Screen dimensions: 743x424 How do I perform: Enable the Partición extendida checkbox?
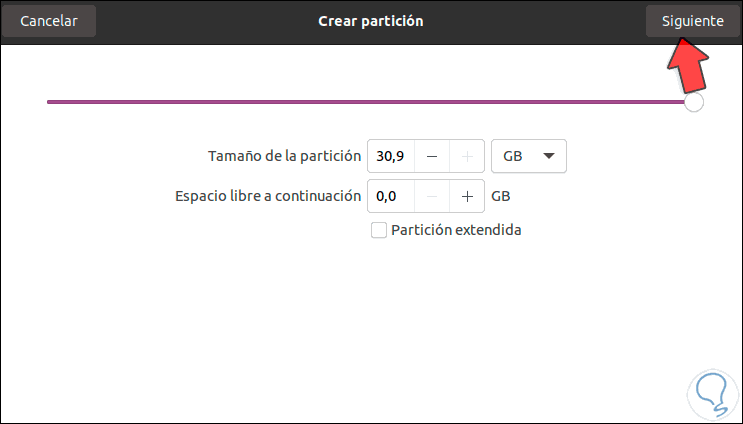click(378, 231)
